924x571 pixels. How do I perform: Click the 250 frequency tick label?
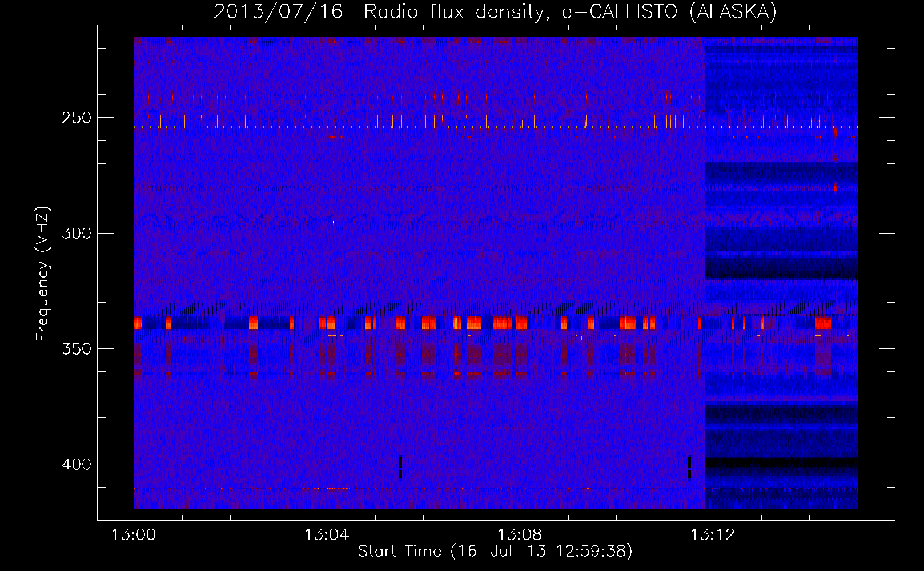click(77, 118)
